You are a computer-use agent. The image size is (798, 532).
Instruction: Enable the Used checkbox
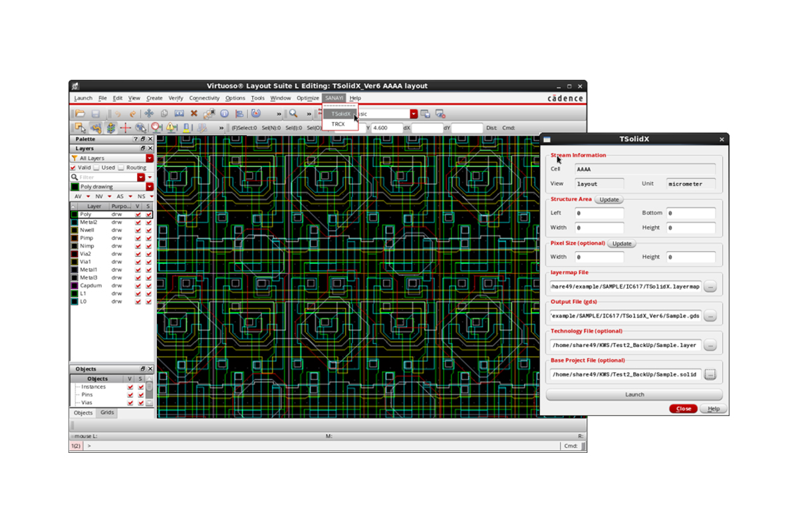point(97,168)
